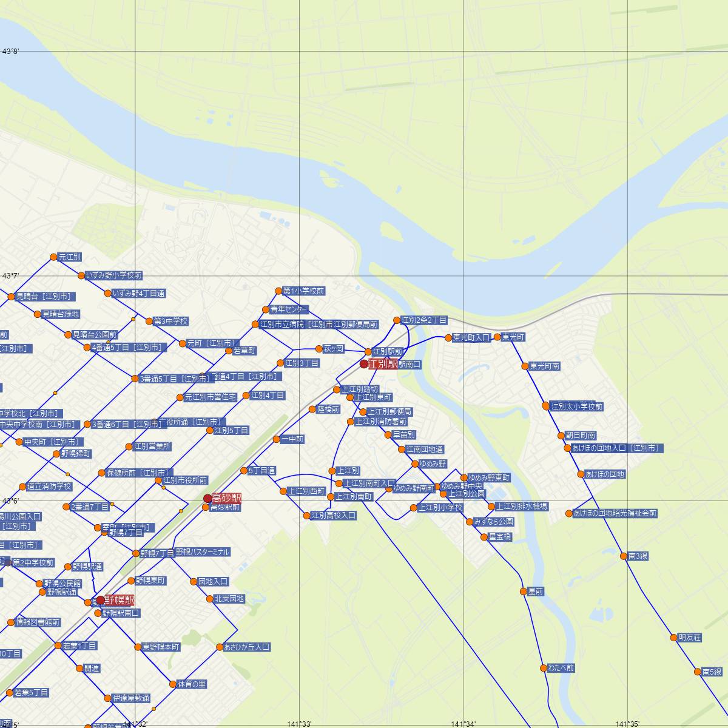This screenshot has height=728, width=728.
Task: Click the orange 南3線 bus stop dot
Action: coord(623,556)
